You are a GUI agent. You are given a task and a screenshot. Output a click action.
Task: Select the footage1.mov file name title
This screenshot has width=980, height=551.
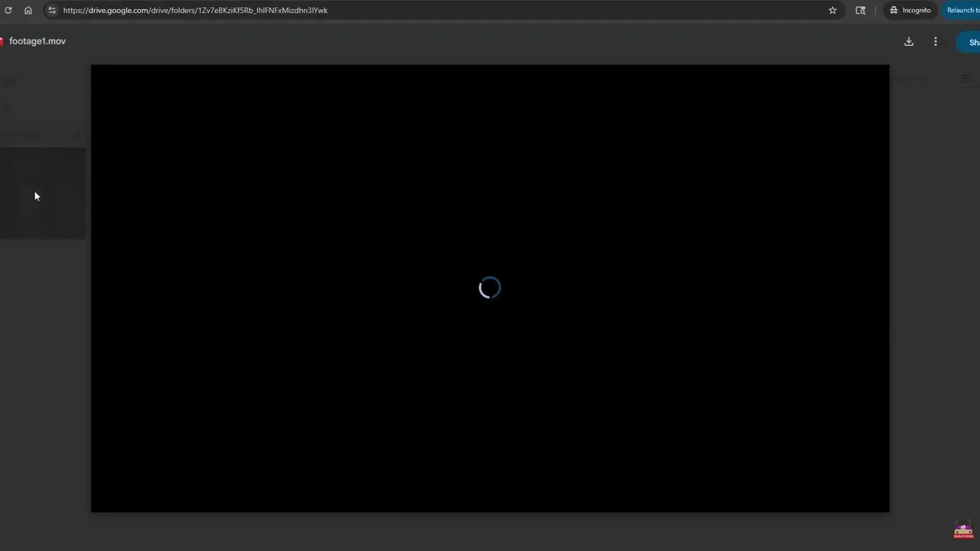click(x=38, y=41)
